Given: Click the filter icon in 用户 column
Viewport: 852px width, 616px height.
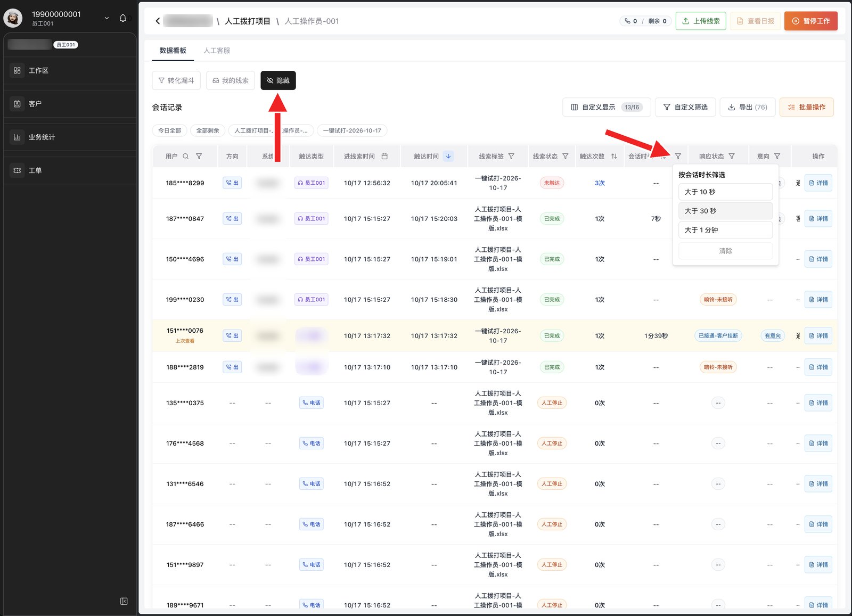Looking at the screenshot, I should pyautogui.click(x=199, y=156).
